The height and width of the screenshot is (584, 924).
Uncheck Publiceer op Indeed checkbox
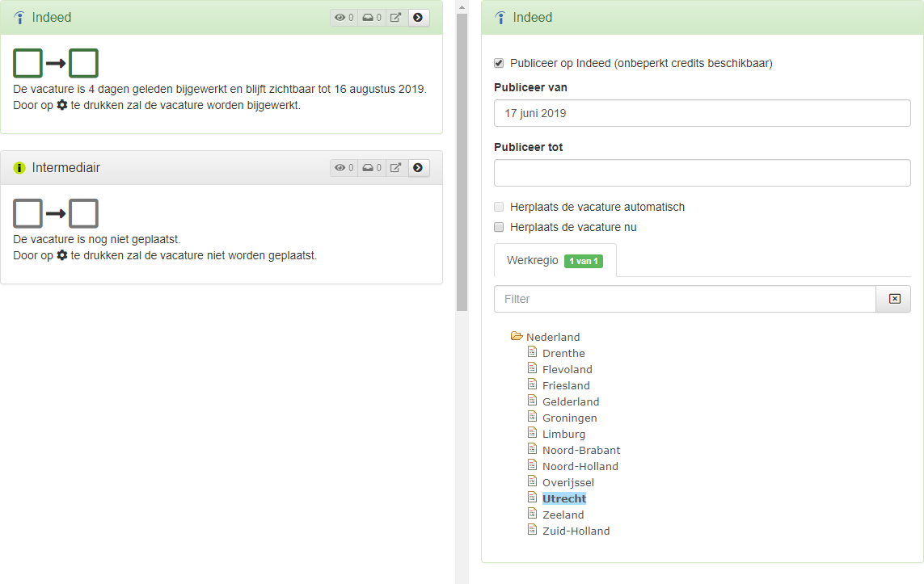pyautogui.click(x=499, y=63)
